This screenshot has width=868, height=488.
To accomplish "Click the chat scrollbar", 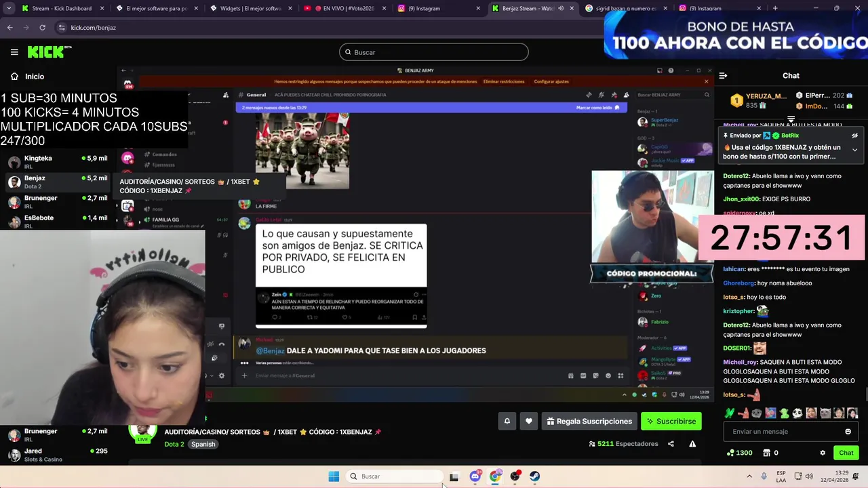I will (x=865, y=395).
